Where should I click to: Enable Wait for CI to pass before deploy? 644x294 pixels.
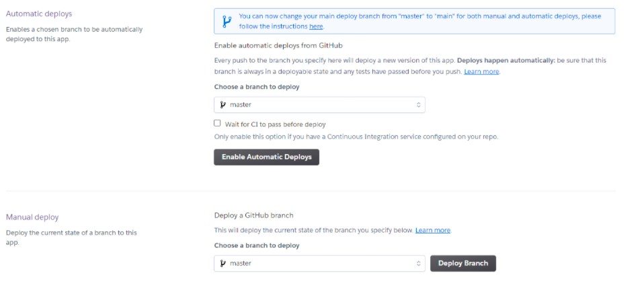click(x=217, y=123)
